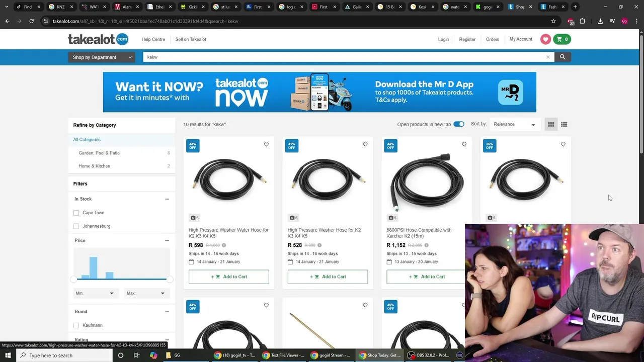Select All Categories link
The height and width of the screenshot is (362, 644).
pos(87,140)
